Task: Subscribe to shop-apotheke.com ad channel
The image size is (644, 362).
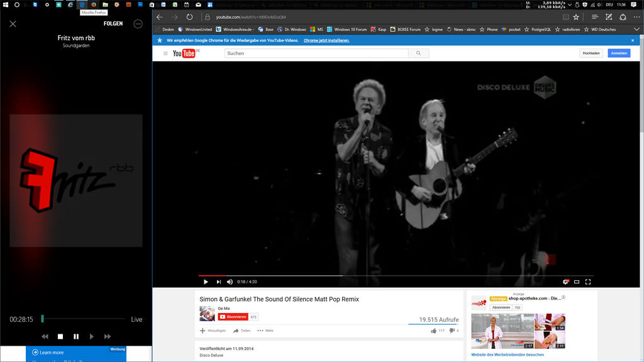Action: pos(501,307)
